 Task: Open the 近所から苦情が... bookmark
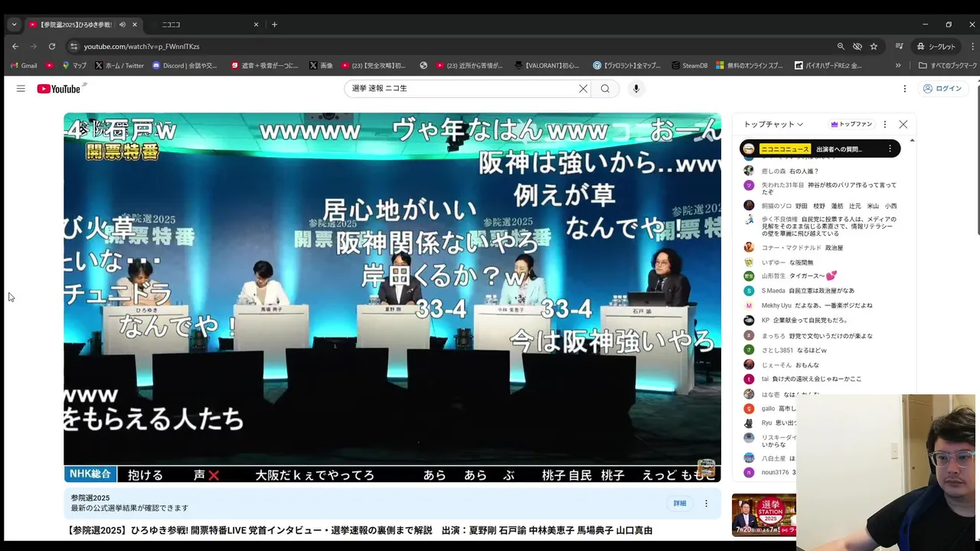[x=471, y=66]
